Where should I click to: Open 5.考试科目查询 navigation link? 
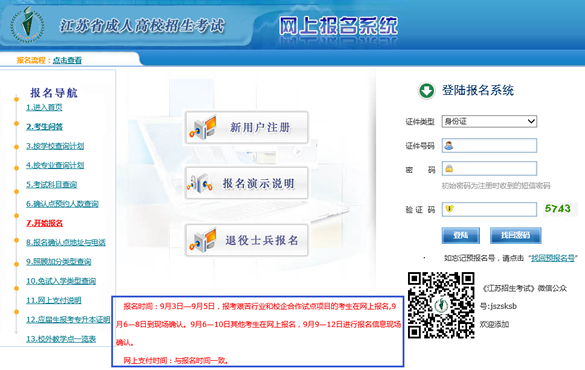point(51,185)
